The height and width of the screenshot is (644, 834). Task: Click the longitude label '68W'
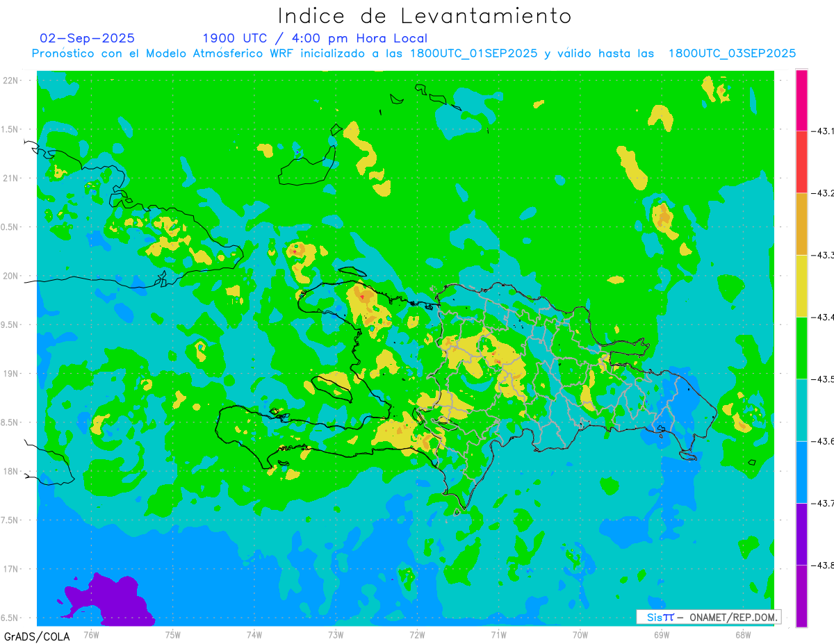click(x=743, y=635)
